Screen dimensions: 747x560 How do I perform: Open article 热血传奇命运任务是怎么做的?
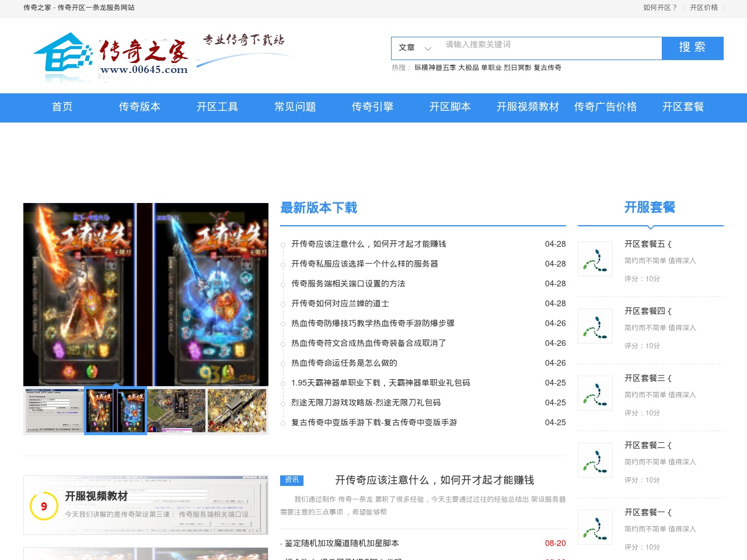(x=344, y=363)
